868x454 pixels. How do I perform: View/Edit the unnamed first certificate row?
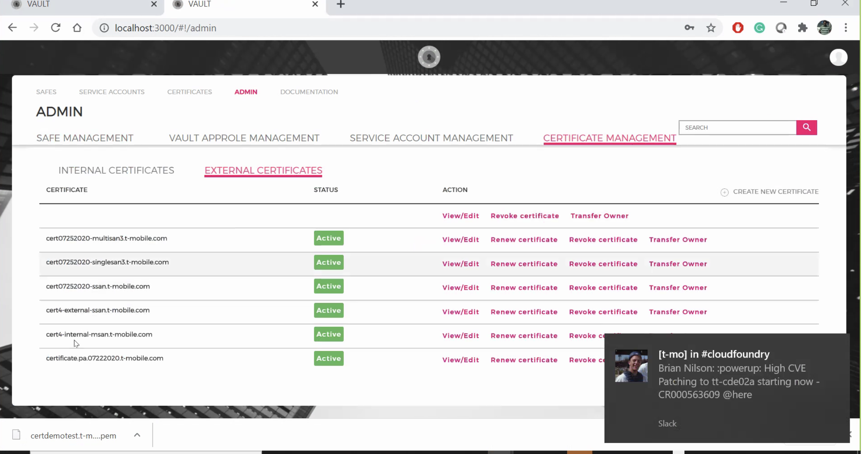tap(460, 216)
